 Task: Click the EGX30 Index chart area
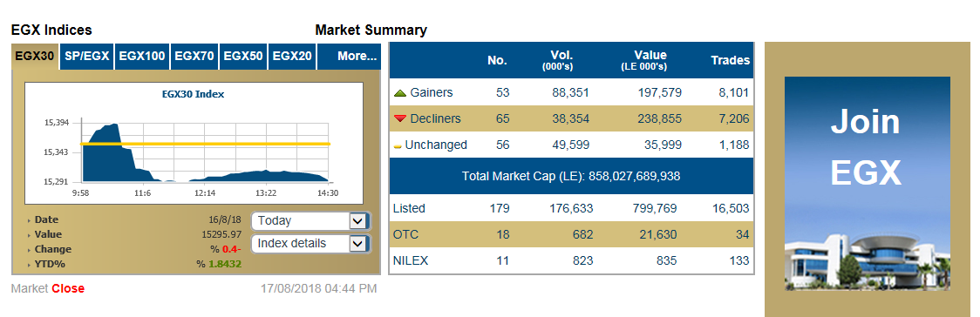point(194,144)
